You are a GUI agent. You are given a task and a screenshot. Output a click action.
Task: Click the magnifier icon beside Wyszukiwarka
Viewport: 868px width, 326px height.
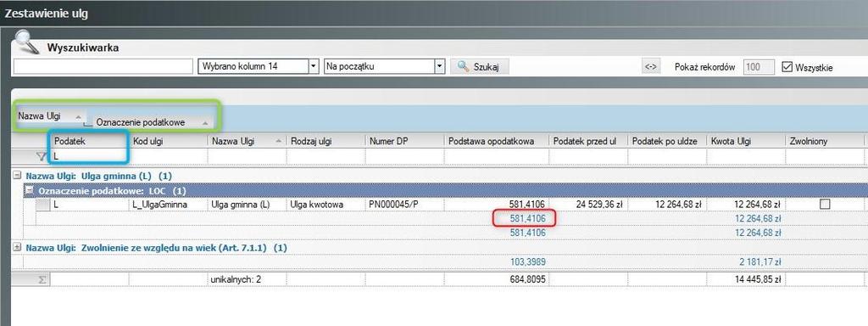tap(28, 42)
